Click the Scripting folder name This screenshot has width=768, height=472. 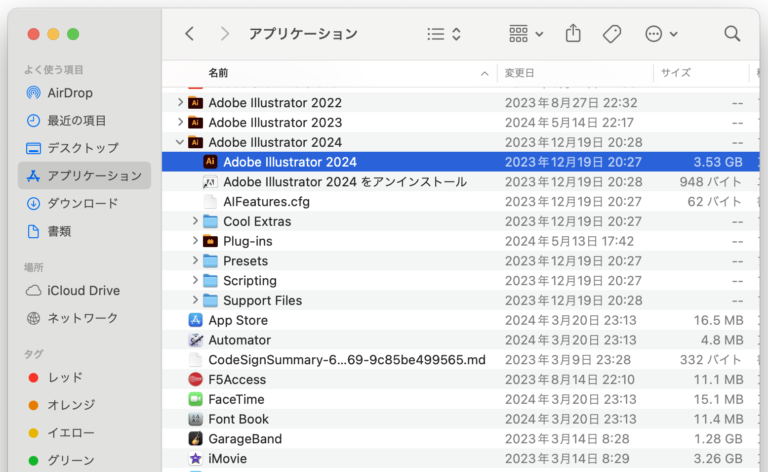pyautogui.click(x=250, y=281)
